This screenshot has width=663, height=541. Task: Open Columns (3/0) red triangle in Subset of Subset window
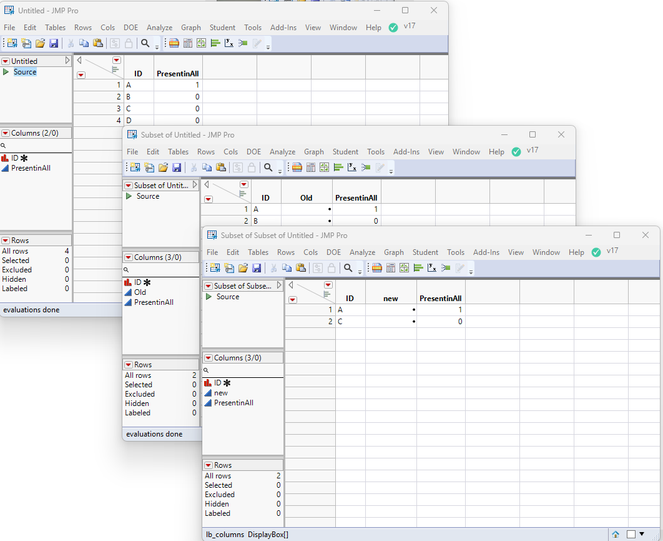pyautogui.click(x=208, y=358)
